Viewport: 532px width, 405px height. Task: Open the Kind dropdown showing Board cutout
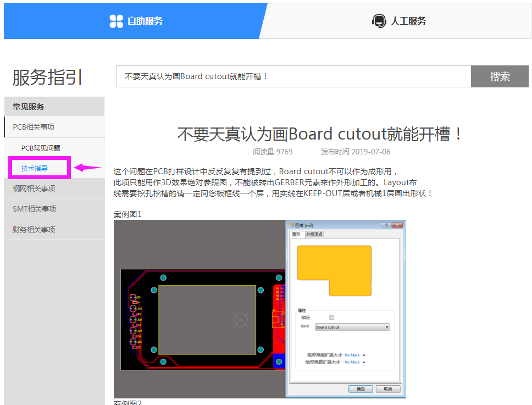[x=352, y=327]
